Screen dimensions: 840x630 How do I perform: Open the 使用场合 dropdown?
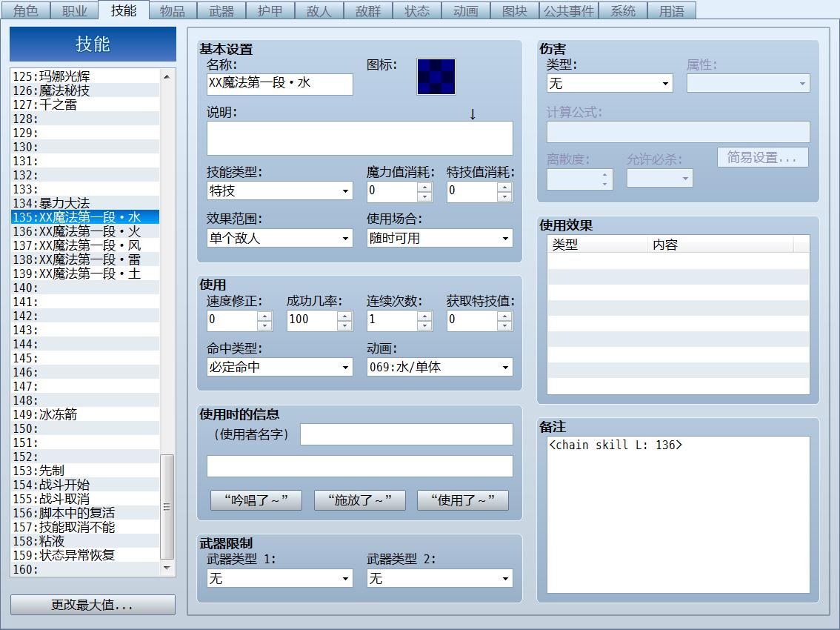pyautogui.click(x=440, y=238)
